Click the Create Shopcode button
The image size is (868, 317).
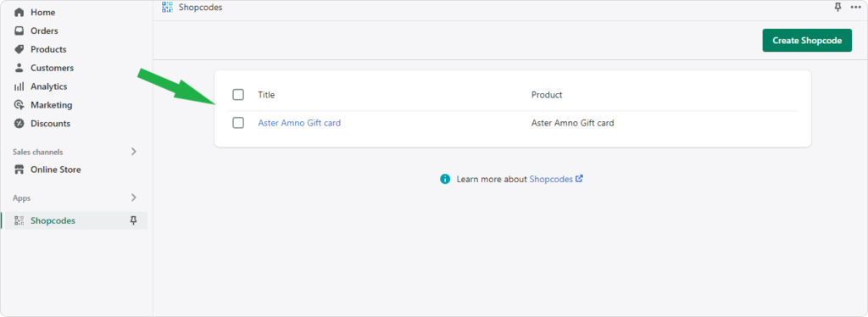(x=807, y=41)
